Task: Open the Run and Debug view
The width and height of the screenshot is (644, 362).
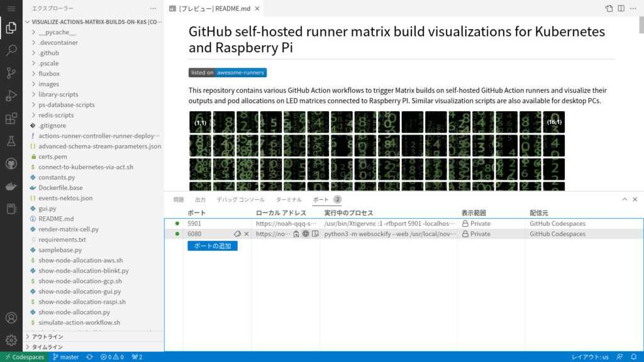Action: click(x=11, y=96)
